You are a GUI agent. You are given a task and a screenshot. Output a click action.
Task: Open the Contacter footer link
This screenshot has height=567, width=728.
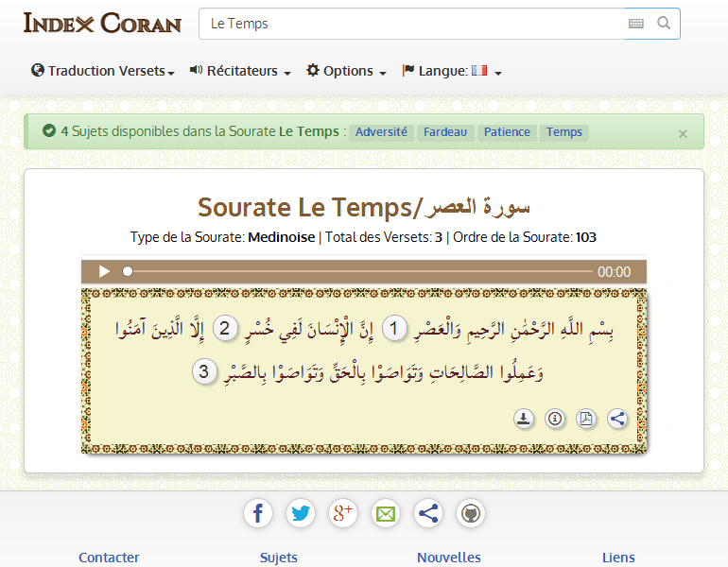109,558
